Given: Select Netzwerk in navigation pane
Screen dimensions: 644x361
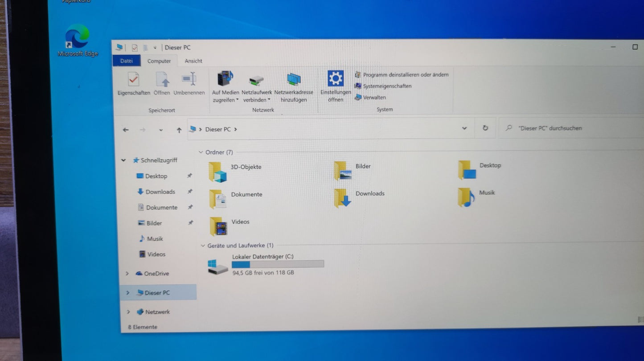Looking at the screenshot, I should [153, 312].
